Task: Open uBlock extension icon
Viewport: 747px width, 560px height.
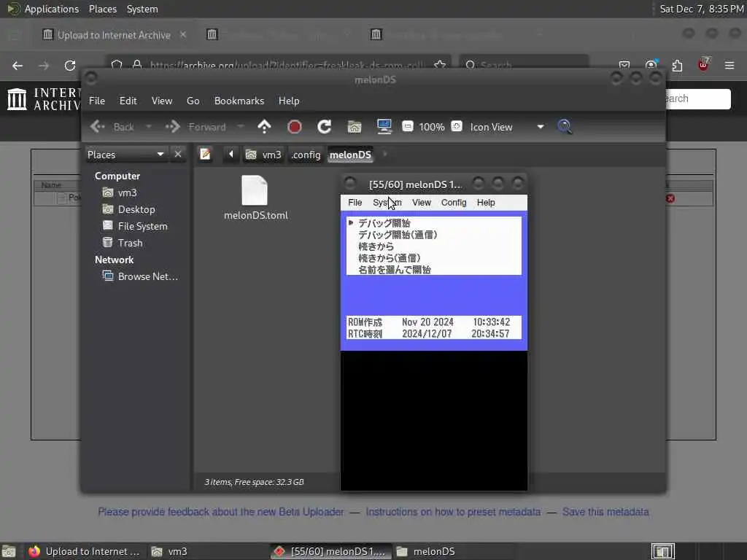Action: pyautogui.click(x=704, y=65)
